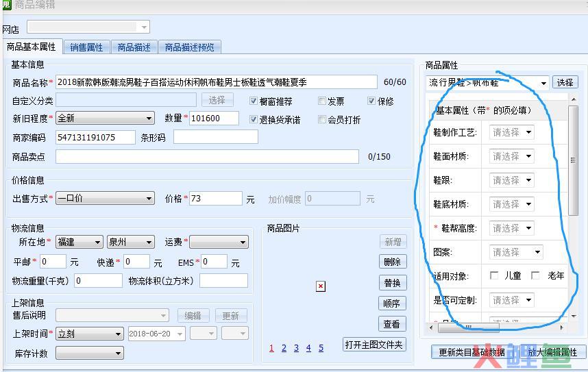Screen dimensions: 588x372
Task: Select image link 3
Action: pyautogui.click(x=296, y=349)
